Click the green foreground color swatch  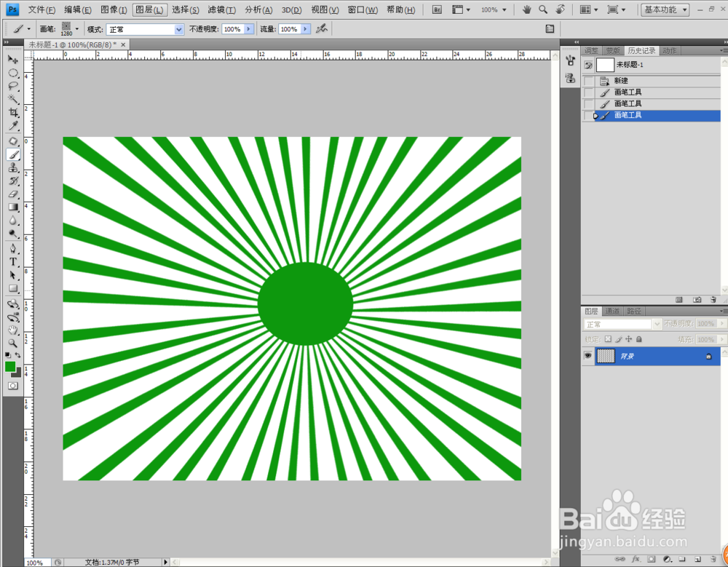pos(10,366)
